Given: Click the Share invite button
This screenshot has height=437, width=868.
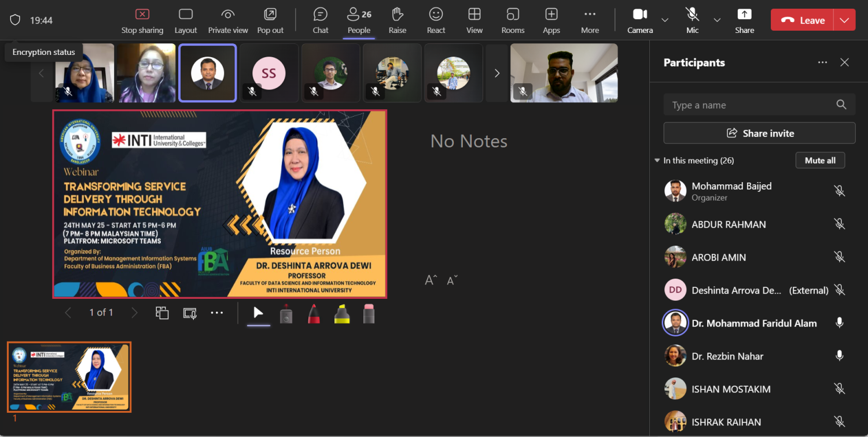Looking at the screenshot, I should click(759, 134).
